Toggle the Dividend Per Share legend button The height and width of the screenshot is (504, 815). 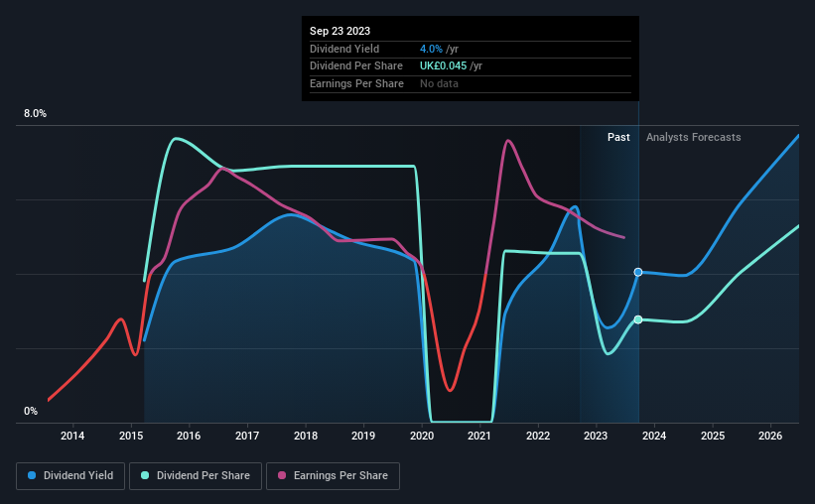tap(196, 476)
